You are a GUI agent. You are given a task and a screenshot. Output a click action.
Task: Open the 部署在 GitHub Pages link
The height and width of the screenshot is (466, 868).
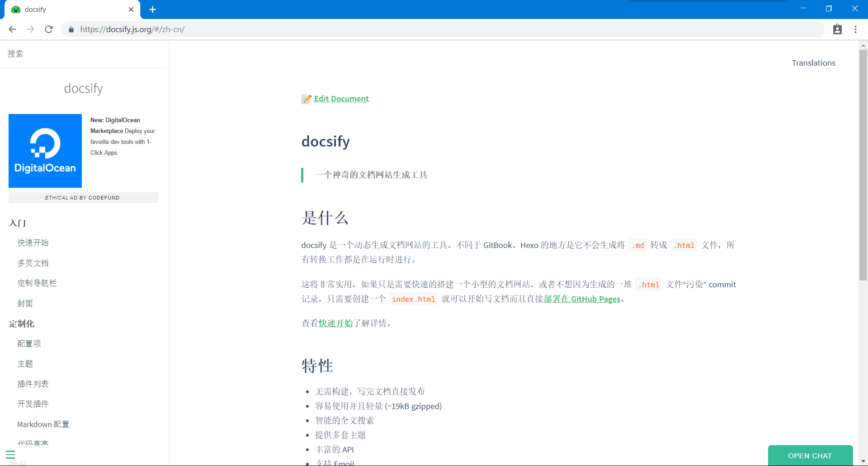click(582, 299)
